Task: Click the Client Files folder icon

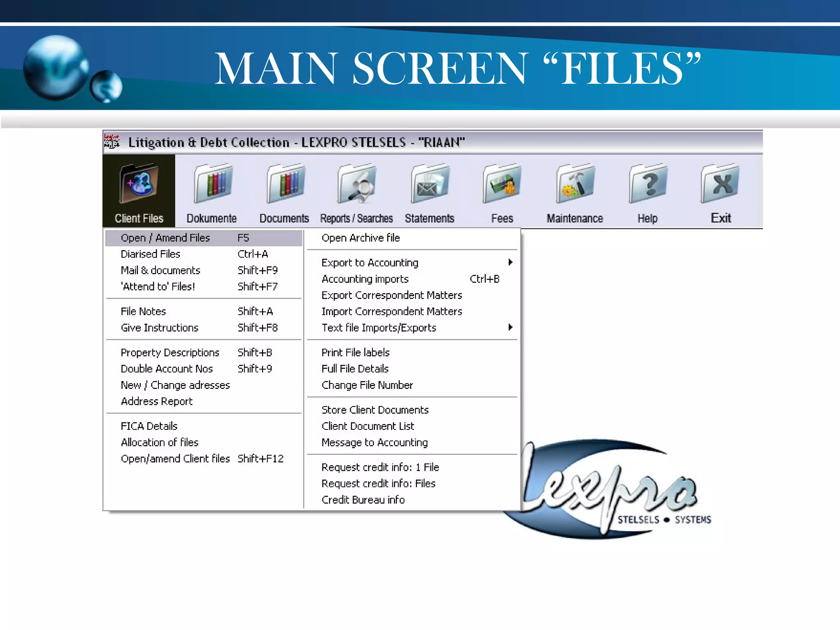Action: coord(139,183)
